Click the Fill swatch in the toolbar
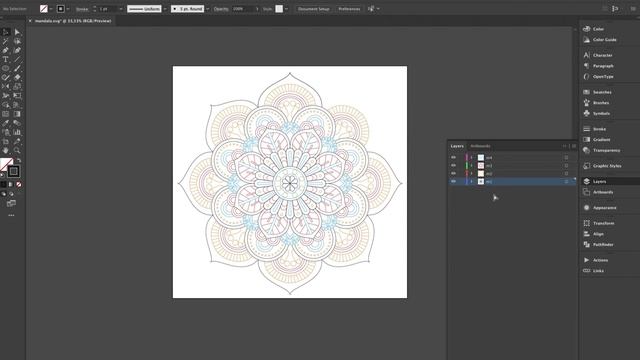Viewport: 640px width, 360px height. tap(6, 164)
